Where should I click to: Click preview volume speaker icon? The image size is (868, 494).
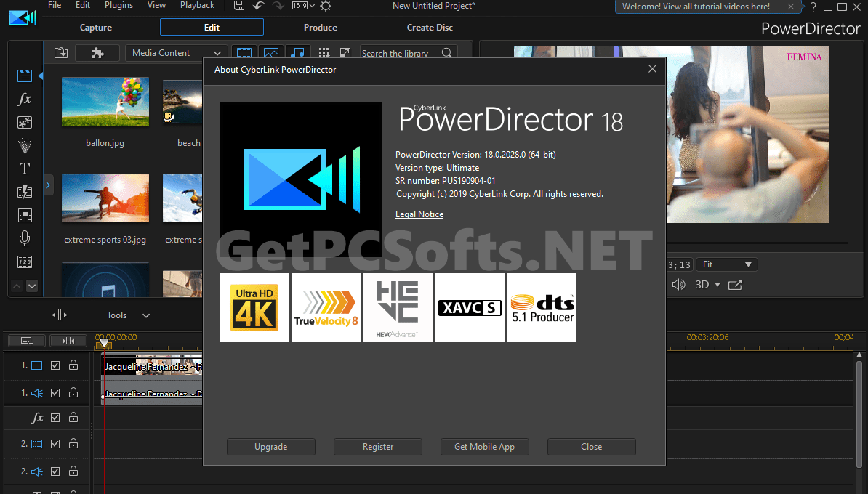(x=678, y=284)
